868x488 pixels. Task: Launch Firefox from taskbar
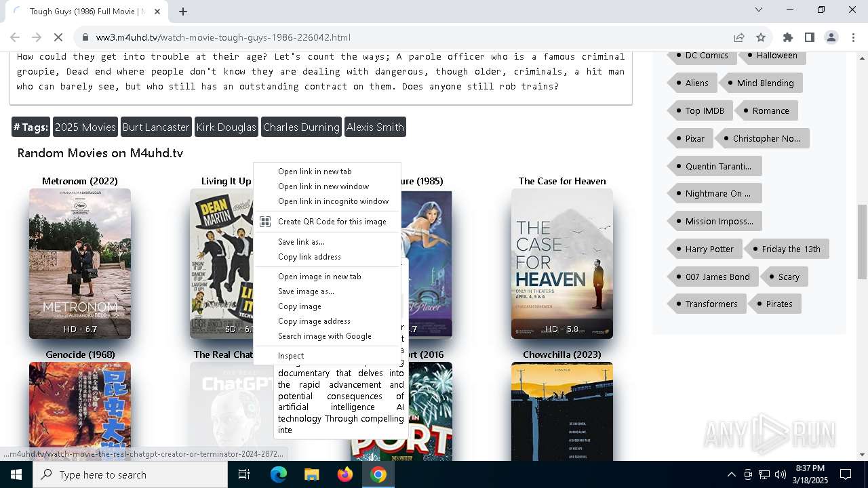[x=345, y=474]
